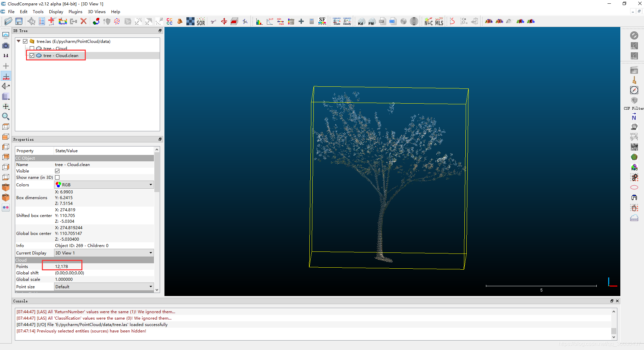The image size is (644, 350).
Task: Click the MLS plugin icon
Action: point(439,22)
